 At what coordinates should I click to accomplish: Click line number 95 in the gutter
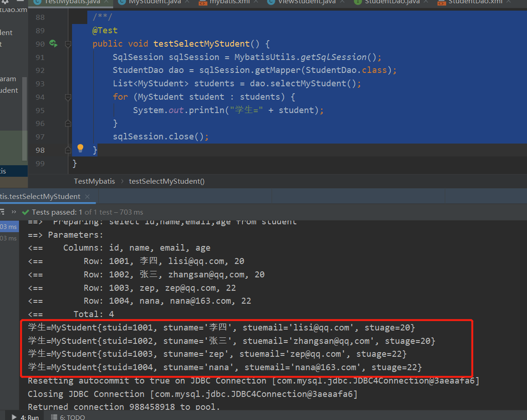(40, 110)
